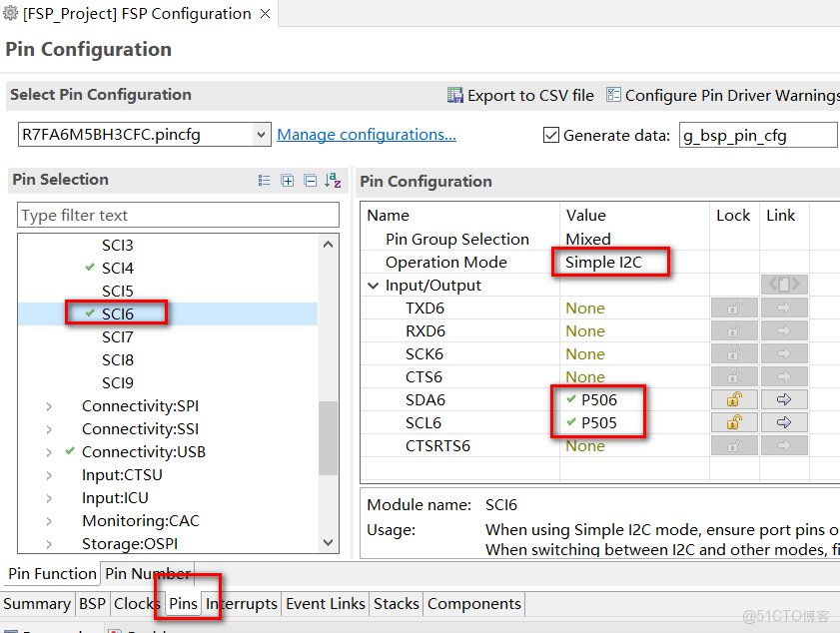The height and width of the screenshot is (633, 840).
Task: Click Configure Pin Driver Warnings icon
Action: (613, 95)
